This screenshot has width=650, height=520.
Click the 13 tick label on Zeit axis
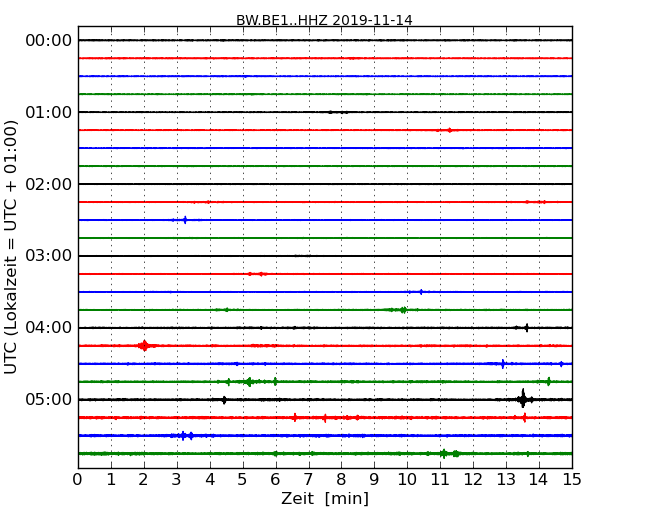pyautogui.click(x=506, y=480)
